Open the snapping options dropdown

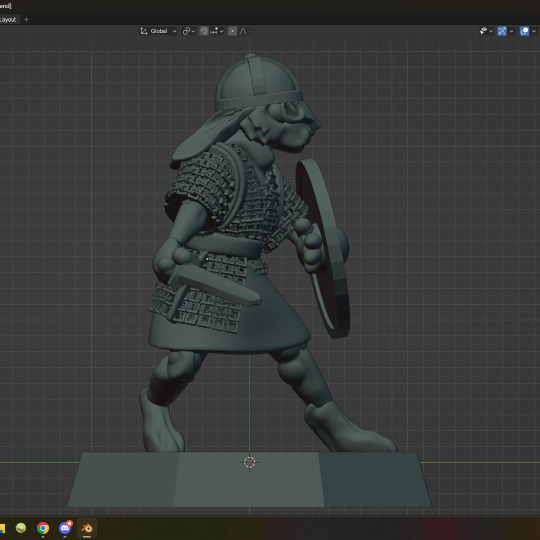coord(217,31)
